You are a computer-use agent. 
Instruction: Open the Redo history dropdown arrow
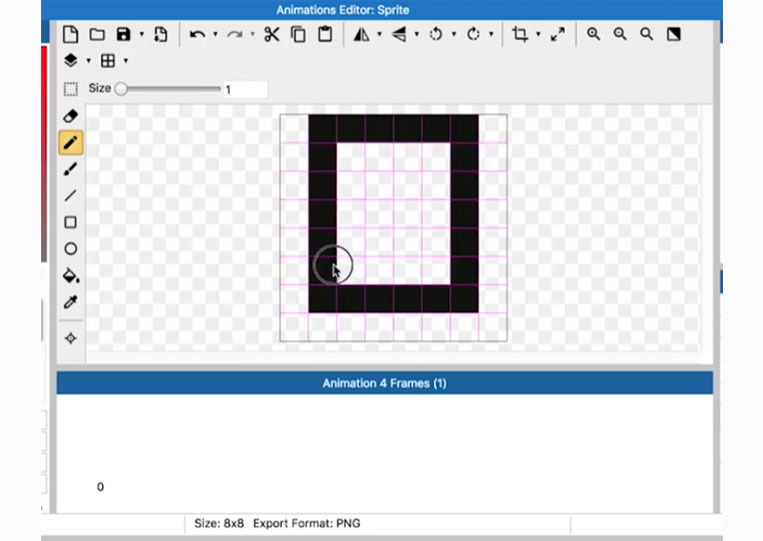[x=252, y=34]
